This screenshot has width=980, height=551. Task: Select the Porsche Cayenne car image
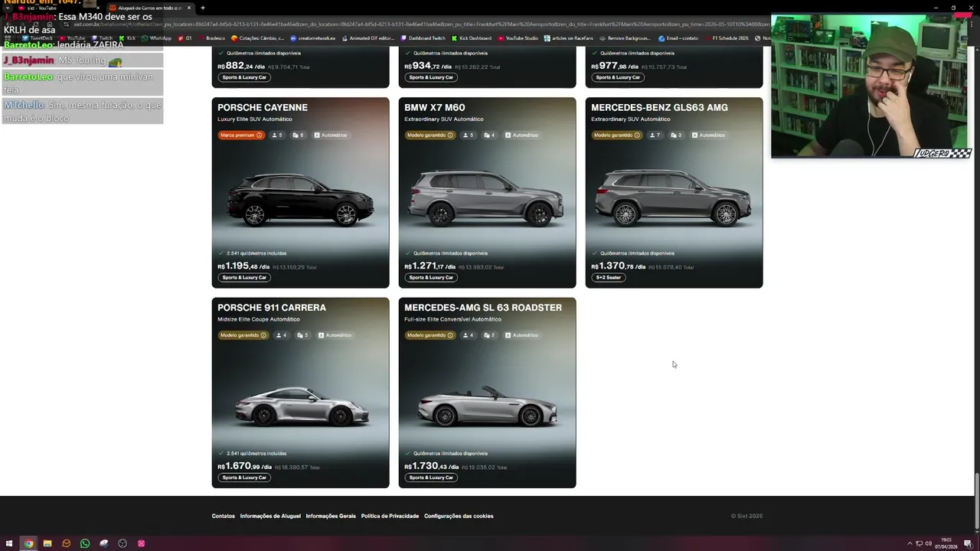[300, 201]
